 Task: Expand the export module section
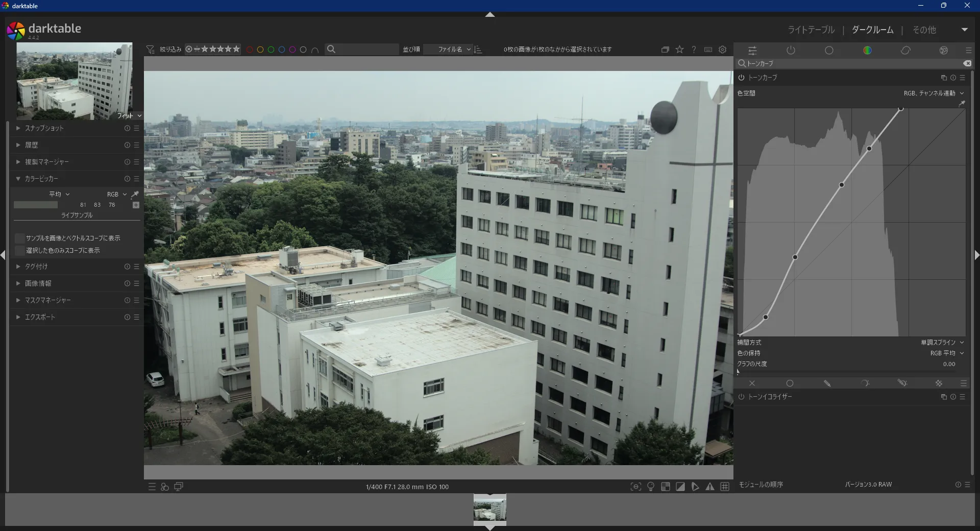click(40, 317)
